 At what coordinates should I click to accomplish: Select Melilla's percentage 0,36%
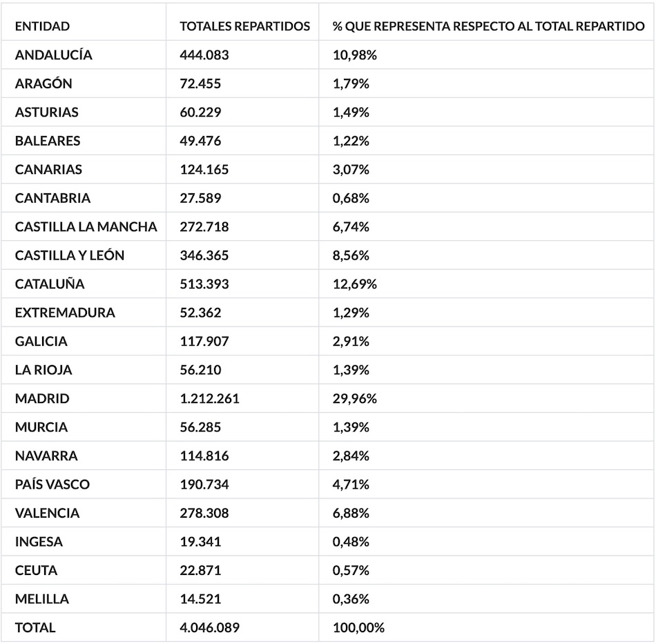click(x=351, y=599)
